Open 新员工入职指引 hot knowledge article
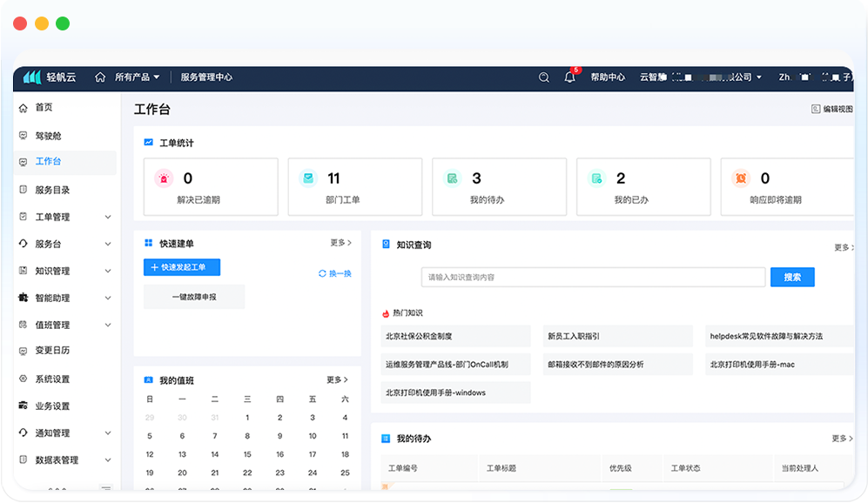The image size is (868, 503). point(616,336)
